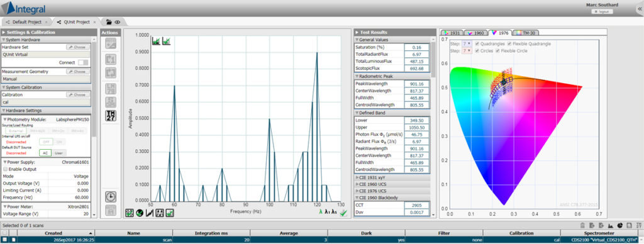644x244 pixels.
Task: Click Choose for Measurement Geometry
Action: point(77,72)
